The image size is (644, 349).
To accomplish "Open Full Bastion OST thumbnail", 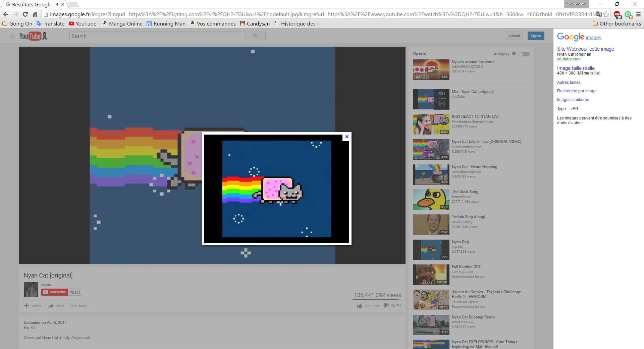I will [431, 275].
